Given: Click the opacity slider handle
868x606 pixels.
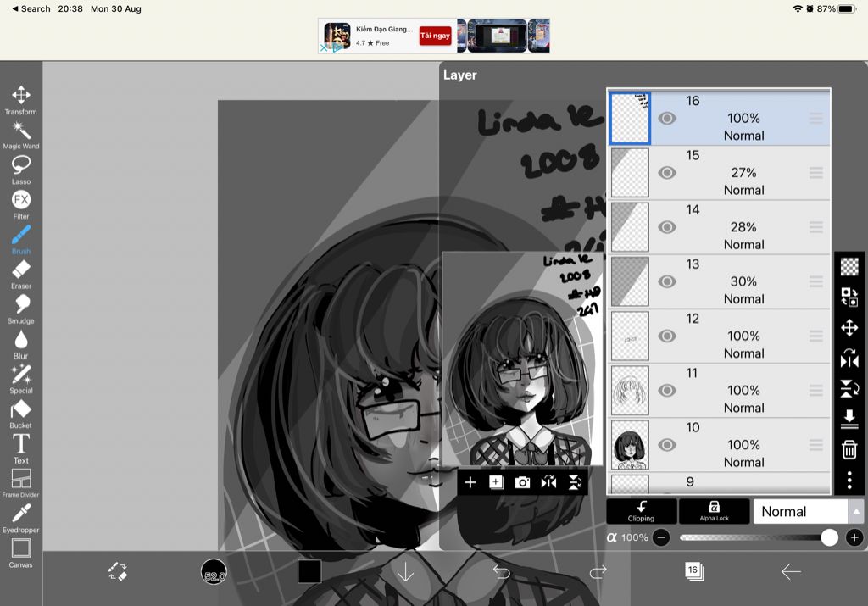Looking at the screenshot, I should pos(829,537).
